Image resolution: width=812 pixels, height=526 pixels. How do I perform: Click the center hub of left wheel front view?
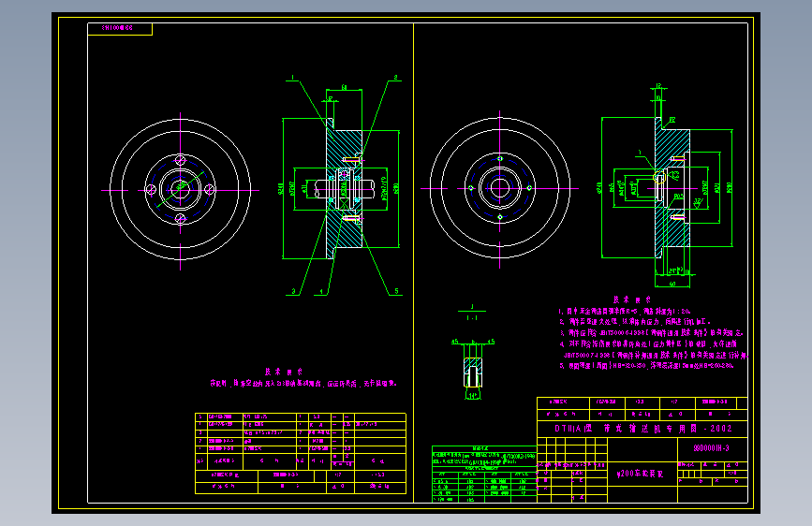click(180, 189)
